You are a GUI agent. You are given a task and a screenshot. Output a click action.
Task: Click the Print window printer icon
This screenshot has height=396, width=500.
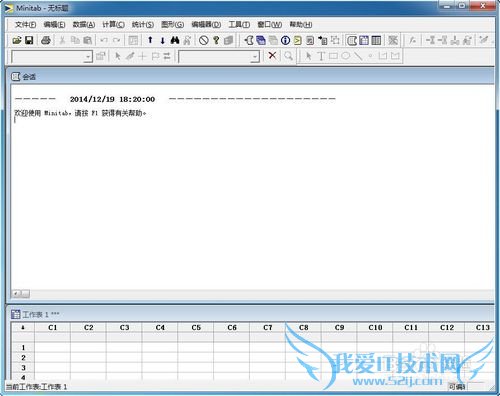tap(46, 40)
